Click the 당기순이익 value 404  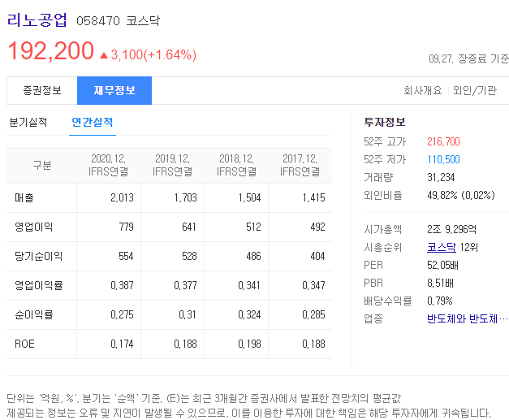click(317, 256)
